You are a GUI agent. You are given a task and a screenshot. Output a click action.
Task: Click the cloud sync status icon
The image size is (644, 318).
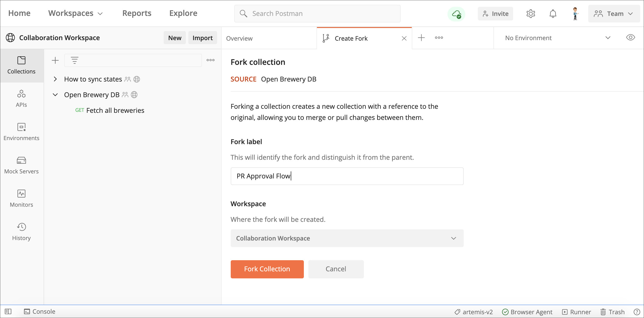click(456, 14)
